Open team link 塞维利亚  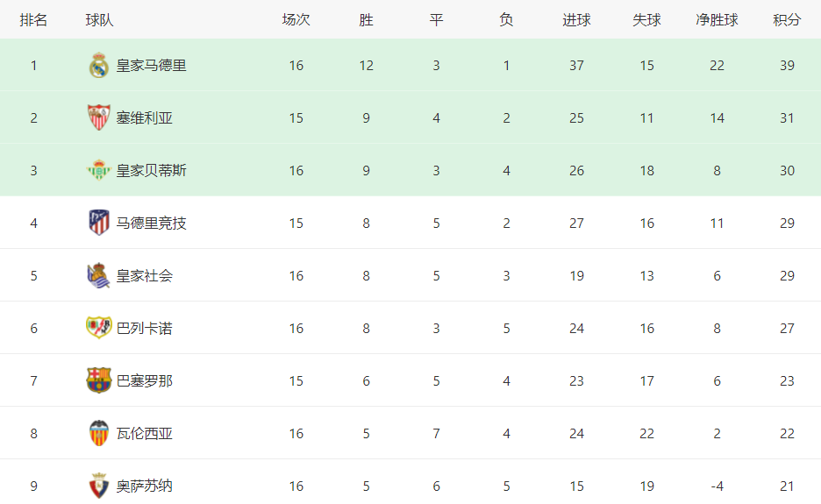pos(145,117)
